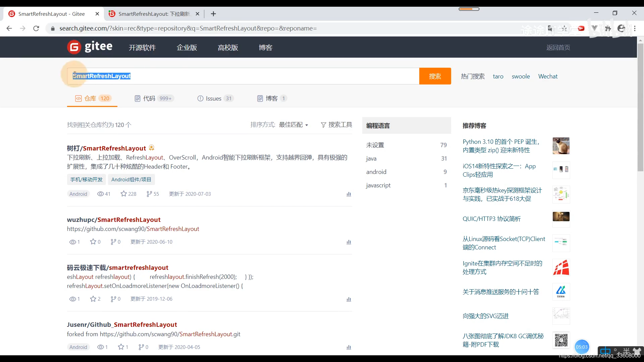Viewport: 644px width, 362px height.
Task: Click the statistics chart icon for 树打/SmartRefreshLayout
Action: coord(349,194)
